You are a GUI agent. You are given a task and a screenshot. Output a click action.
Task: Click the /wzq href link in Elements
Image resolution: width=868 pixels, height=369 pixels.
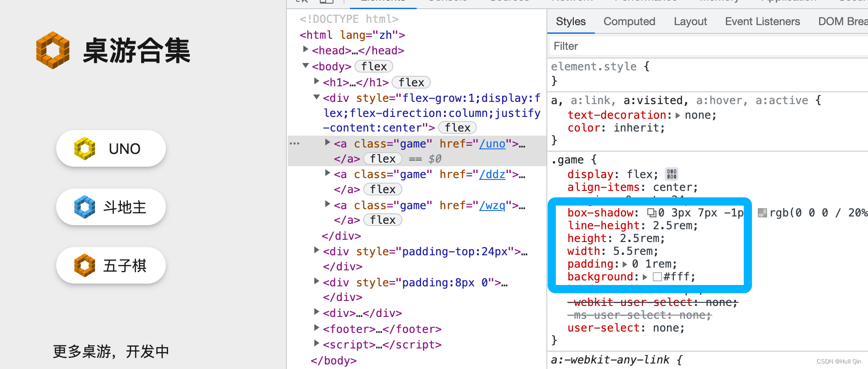coord(492,206)
